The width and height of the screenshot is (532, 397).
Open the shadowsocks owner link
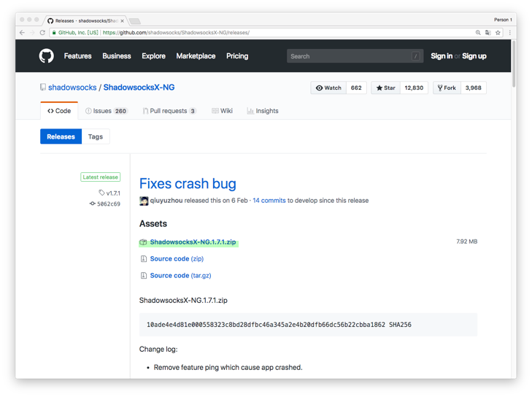(72, 87)
